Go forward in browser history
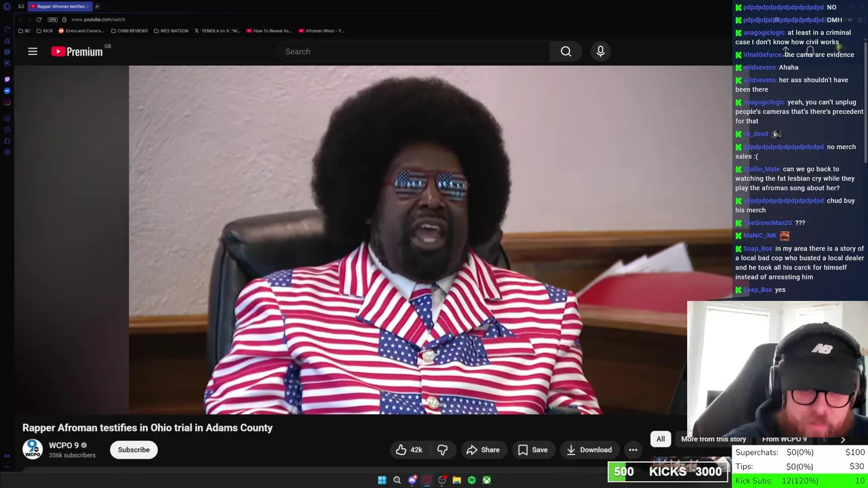 coord(29,20)
